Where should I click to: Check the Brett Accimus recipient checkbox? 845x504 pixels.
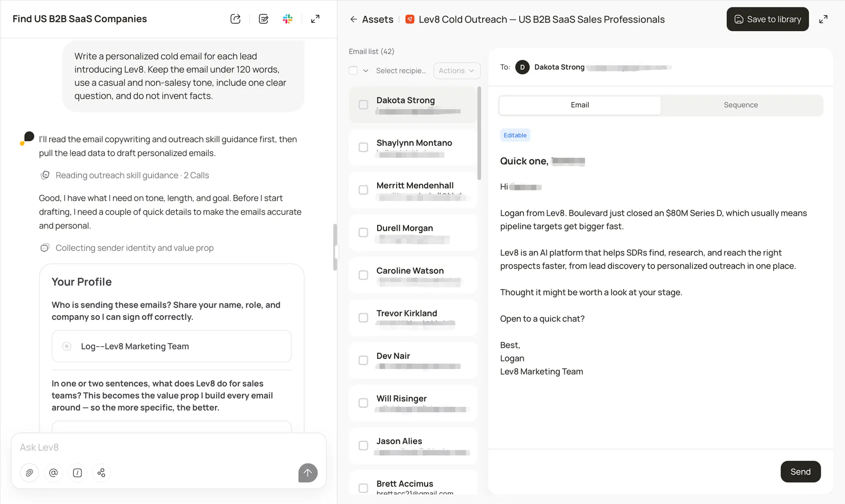(x=363, y=488)
